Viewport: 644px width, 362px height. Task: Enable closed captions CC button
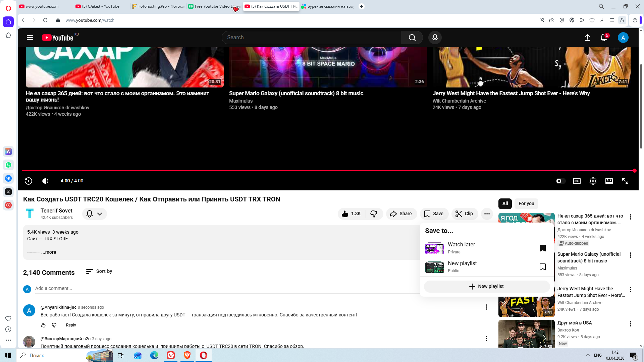(x=577, y=181)
